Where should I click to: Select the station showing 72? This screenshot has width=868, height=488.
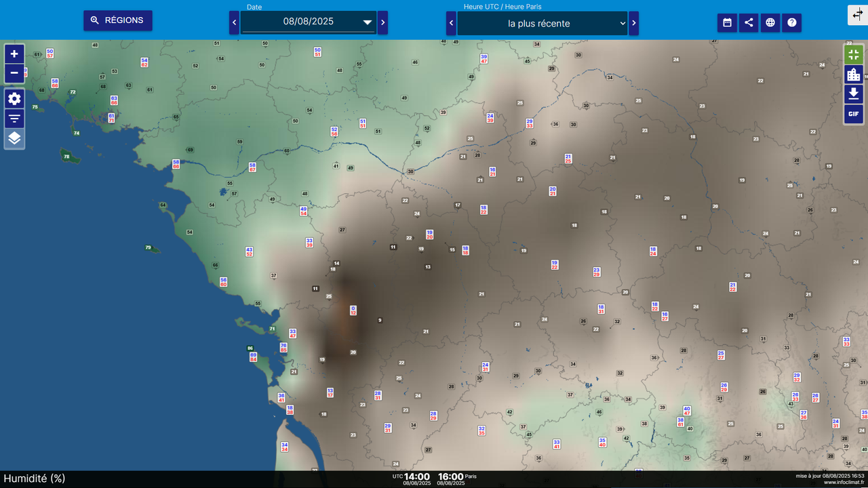(73, 92)
